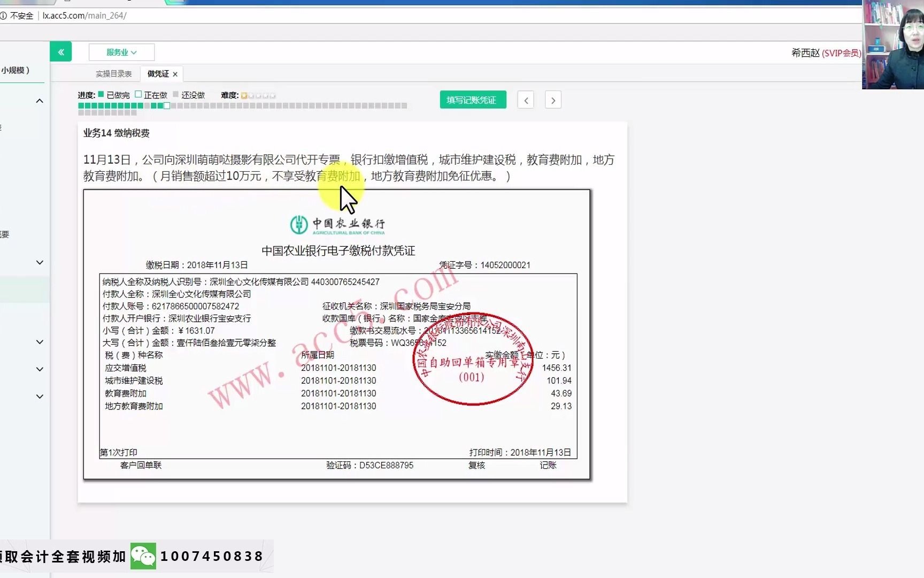Image resolution: width=924 pixels, height=578 pixels.
Task: Click 小规模 sidebar heading
Action: click(15, 70)
